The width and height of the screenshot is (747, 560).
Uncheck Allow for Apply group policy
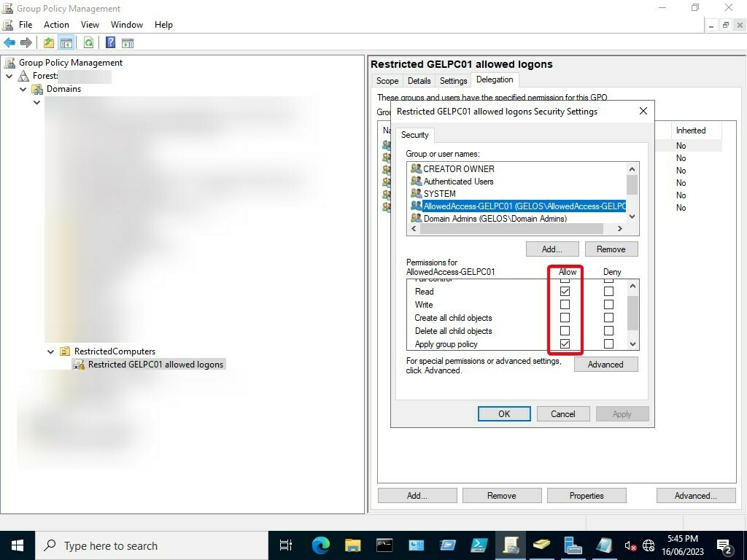tap(565, 343)
